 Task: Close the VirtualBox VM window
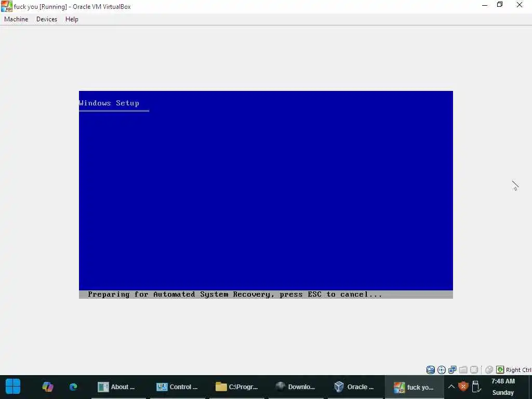coord(520,5)
